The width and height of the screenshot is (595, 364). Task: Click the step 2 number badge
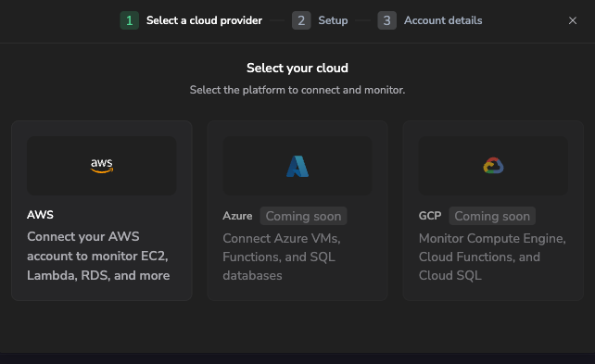301,20
